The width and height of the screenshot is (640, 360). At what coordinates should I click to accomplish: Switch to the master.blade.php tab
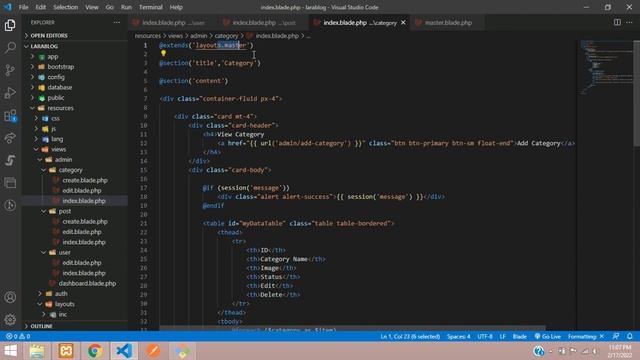pyautogui.click(x=448, y=22)
